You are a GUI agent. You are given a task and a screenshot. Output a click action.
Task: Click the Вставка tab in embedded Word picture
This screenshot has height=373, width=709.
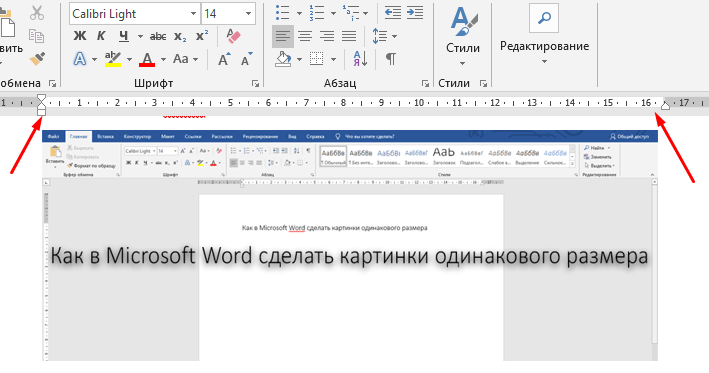[105, 137]
